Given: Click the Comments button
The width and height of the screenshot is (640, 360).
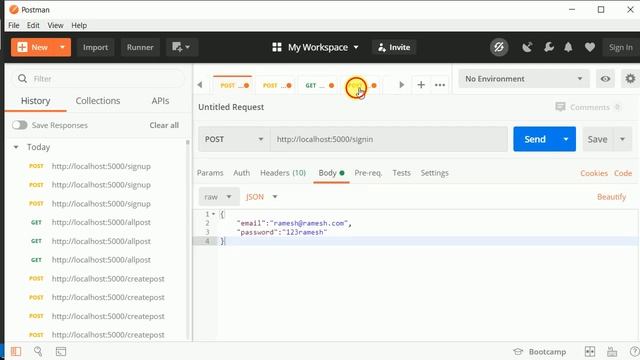Looking at the screenshot, I should [x=588, y=107].
